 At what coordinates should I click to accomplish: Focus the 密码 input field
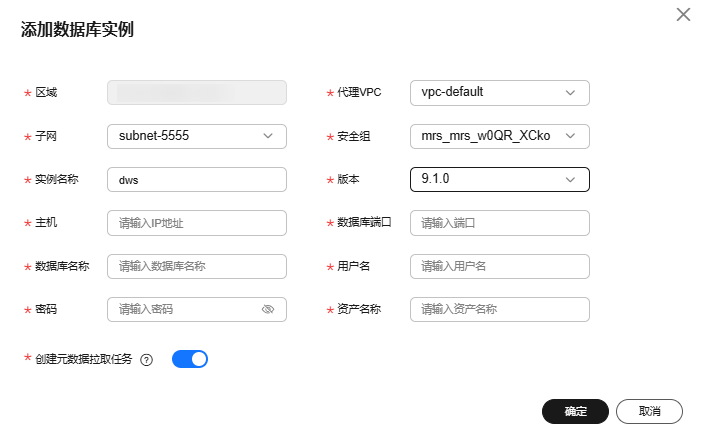tap(197, 309)
